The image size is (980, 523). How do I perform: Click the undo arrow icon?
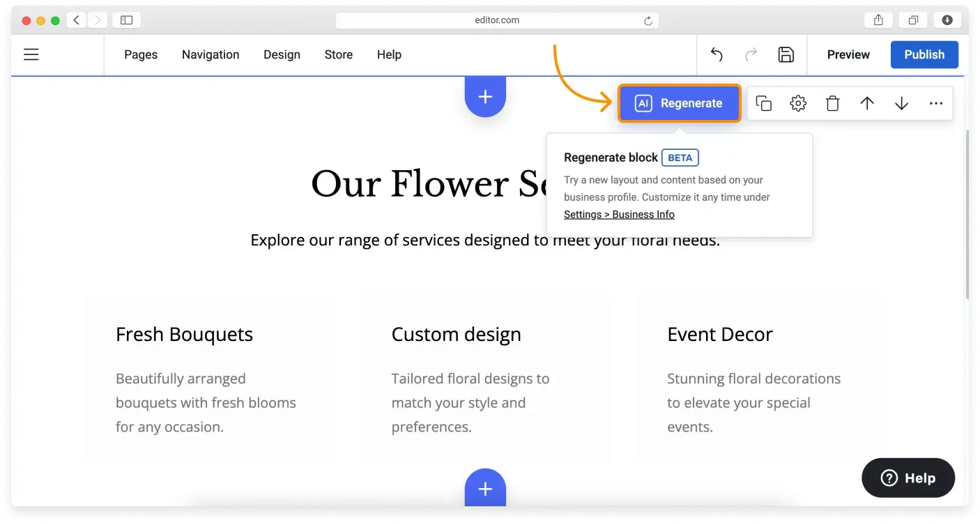[717, 54]
